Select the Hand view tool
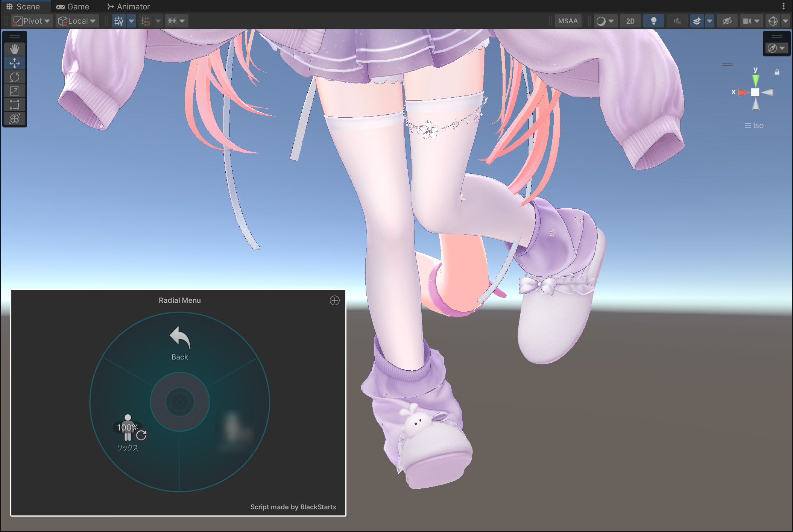This screenshot has height=532, width=793. [15, 49]
